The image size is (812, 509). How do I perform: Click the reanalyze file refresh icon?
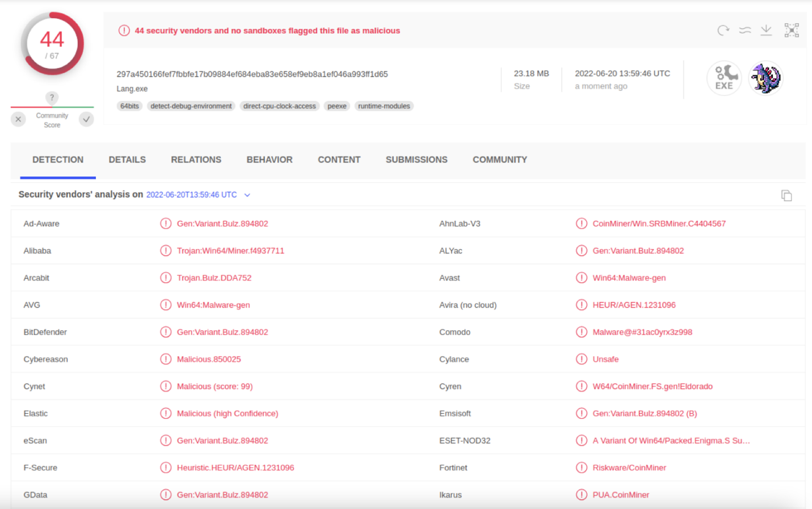(723, 31)
